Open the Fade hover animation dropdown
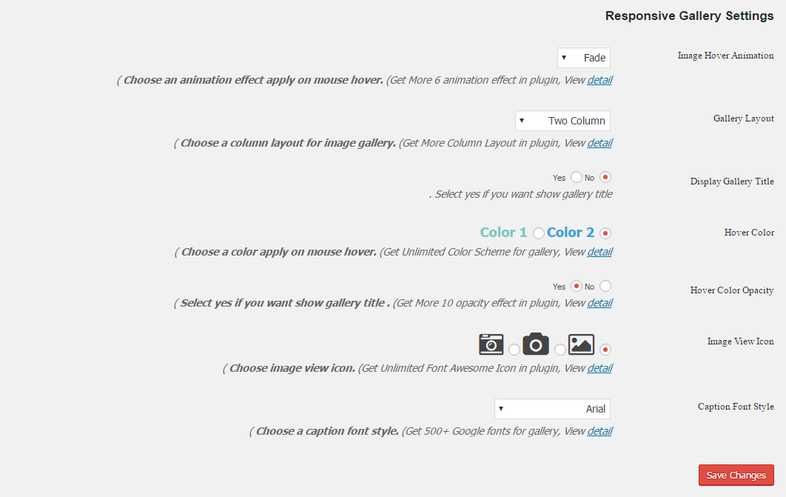The image size is (786, 497). (x=584, y=58)
